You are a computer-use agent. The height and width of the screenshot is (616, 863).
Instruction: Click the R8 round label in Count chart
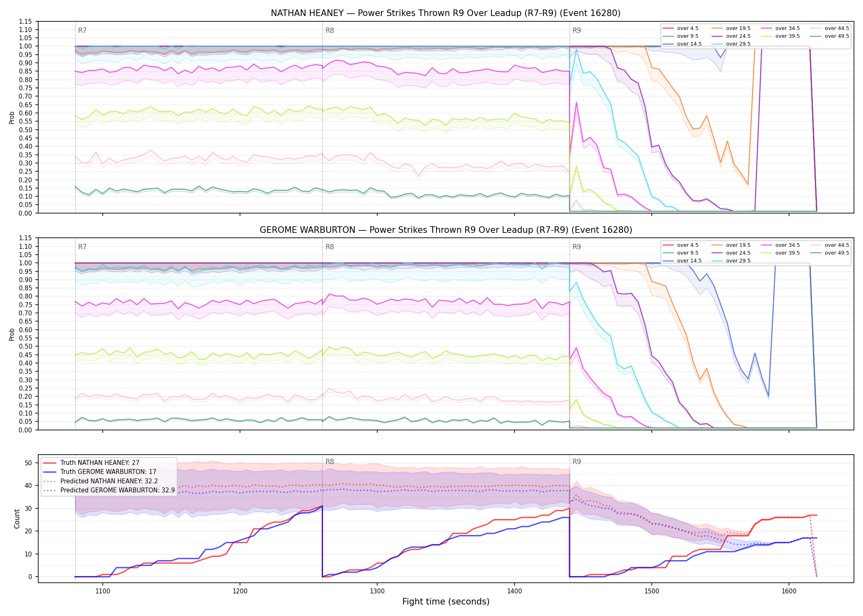330,462
